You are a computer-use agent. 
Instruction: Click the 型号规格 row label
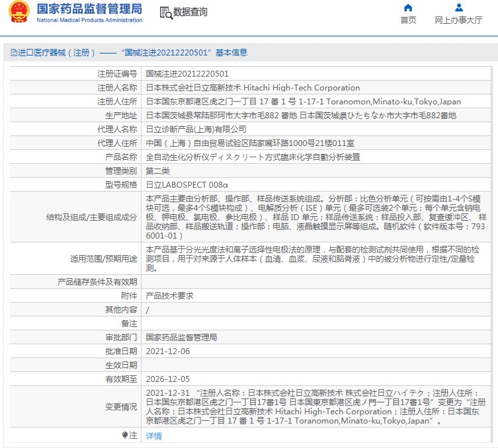pyautogui.click(x=121, y=184)
